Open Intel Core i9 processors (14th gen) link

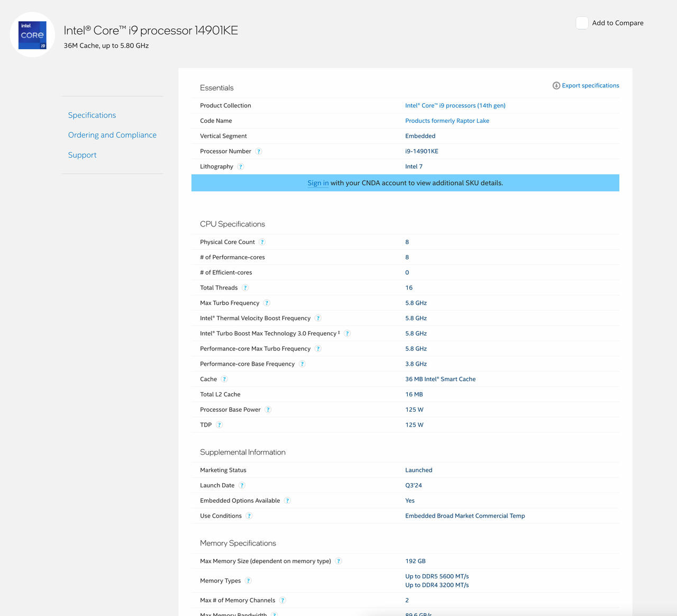455,106
